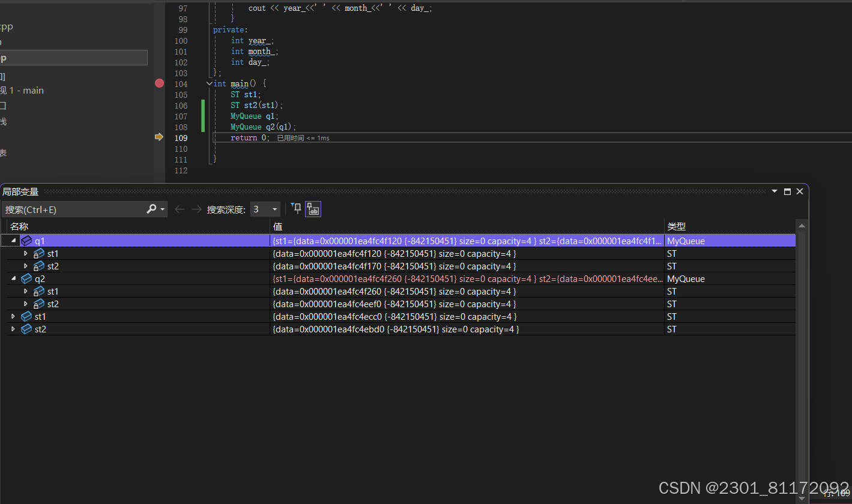Expand st1 under q2
The image size is (852, 504).
point(25,291)
